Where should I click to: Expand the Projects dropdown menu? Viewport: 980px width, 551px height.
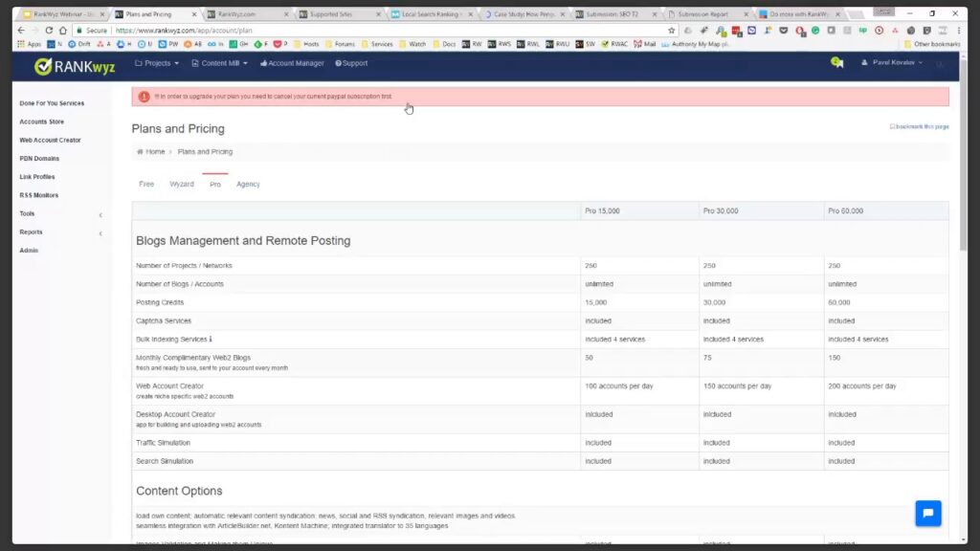[157, 63]
